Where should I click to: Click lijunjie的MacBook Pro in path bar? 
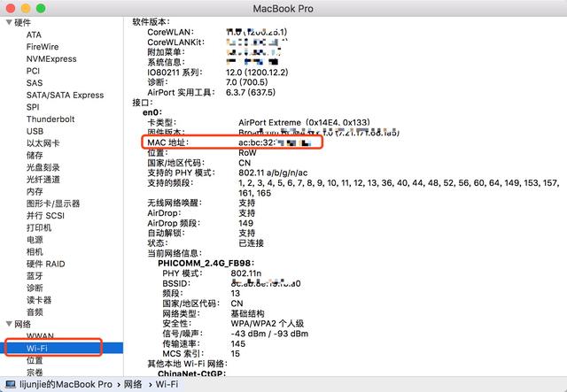[66, 384]
